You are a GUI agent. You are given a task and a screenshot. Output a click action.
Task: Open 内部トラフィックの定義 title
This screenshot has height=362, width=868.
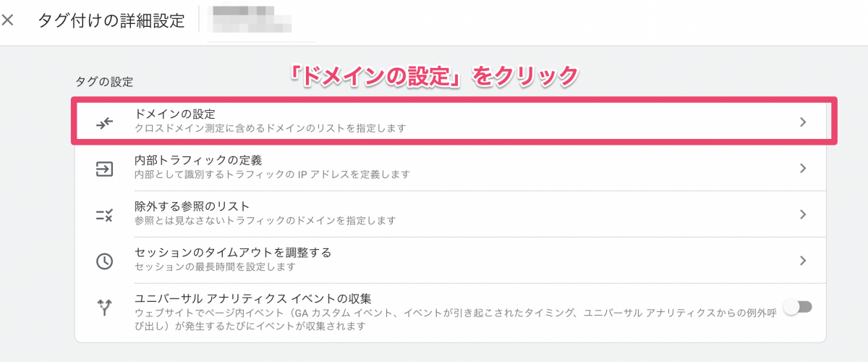pos(188,160)
